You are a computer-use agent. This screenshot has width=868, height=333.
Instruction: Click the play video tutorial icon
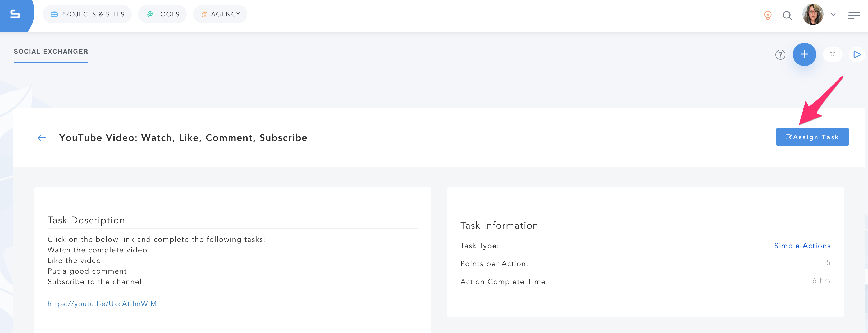pyautogui.click(x=857, y=54)
